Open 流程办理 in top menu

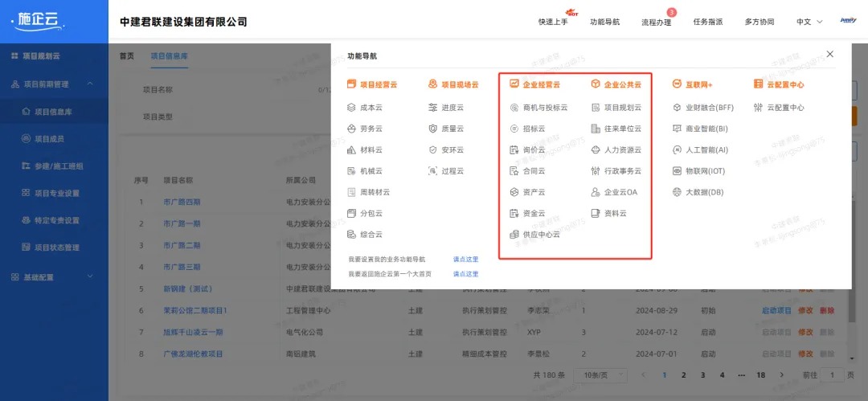(656, 23)
